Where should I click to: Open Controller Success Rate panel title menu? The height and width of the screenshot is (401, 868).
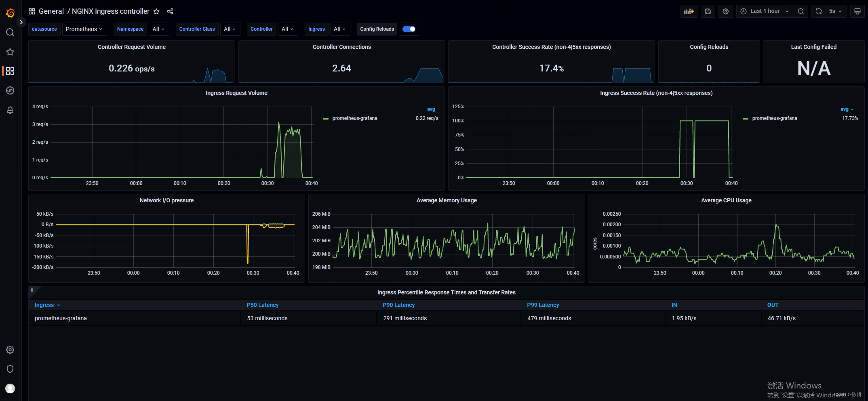click(x=552, y=47)
